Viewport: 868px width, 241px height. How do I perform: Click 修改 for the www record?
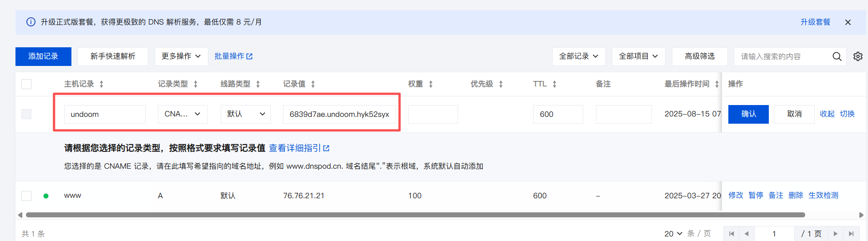(x=736, y=196)
